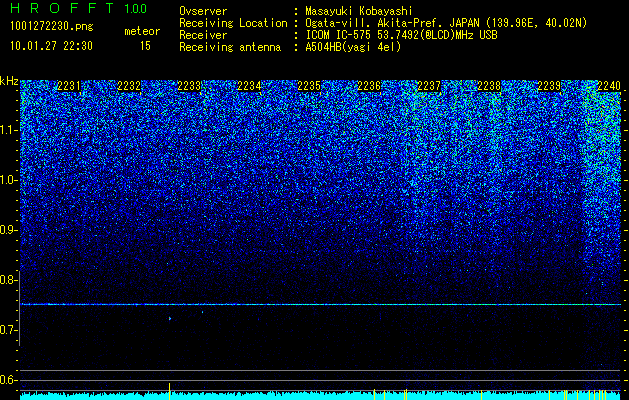Click the 2238 time marker
The height and width of the screenshot is (400, 629).
489,86
